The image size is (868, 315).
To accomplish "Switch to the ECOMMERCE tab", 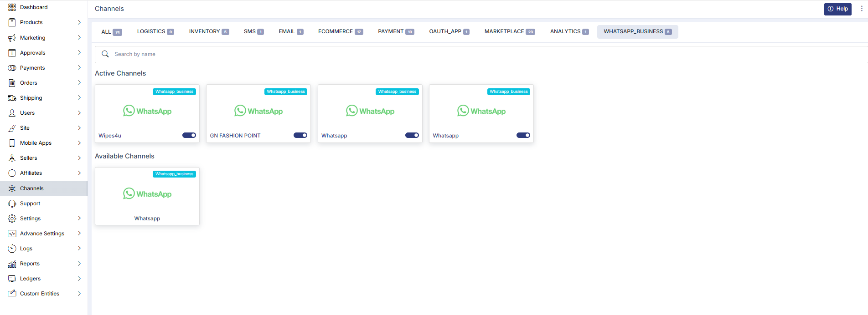I will pyautogui.click(x=341, y=32).
